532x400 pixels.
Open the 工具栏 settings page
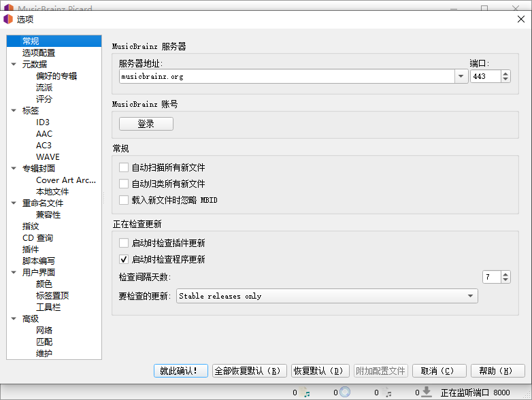(x=48, y=307)
